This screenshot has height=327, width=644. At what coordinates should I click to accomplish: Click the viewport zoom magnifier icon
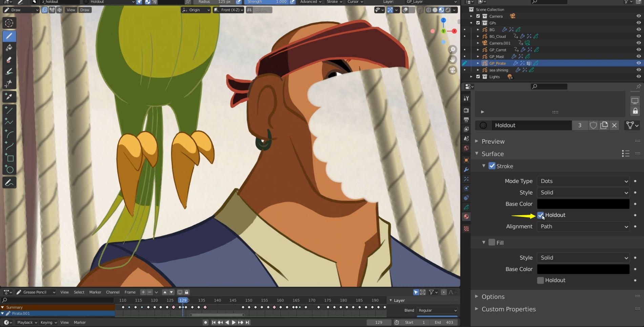453,50
